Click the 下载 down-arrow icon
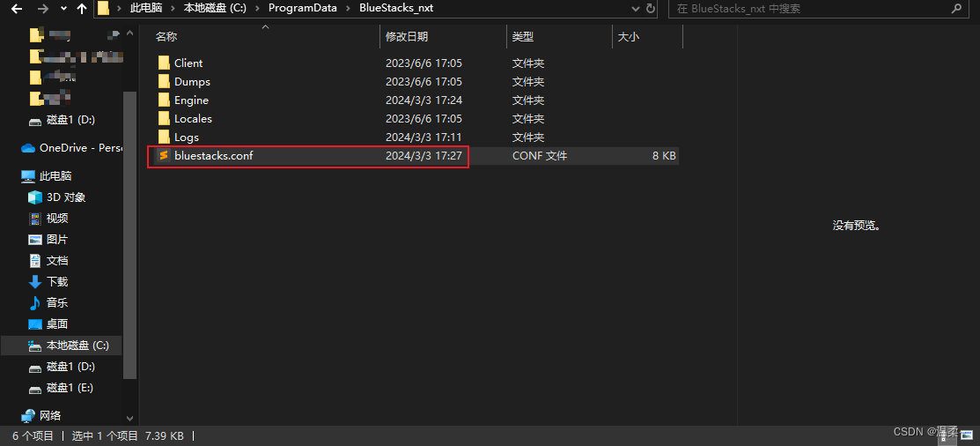Viewport: 980px width, 446px height. coord(35,282)
